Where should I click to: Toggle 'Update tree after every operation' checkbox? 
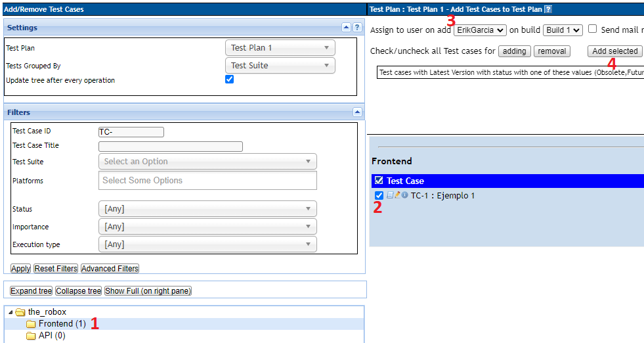tap(229, 80)
